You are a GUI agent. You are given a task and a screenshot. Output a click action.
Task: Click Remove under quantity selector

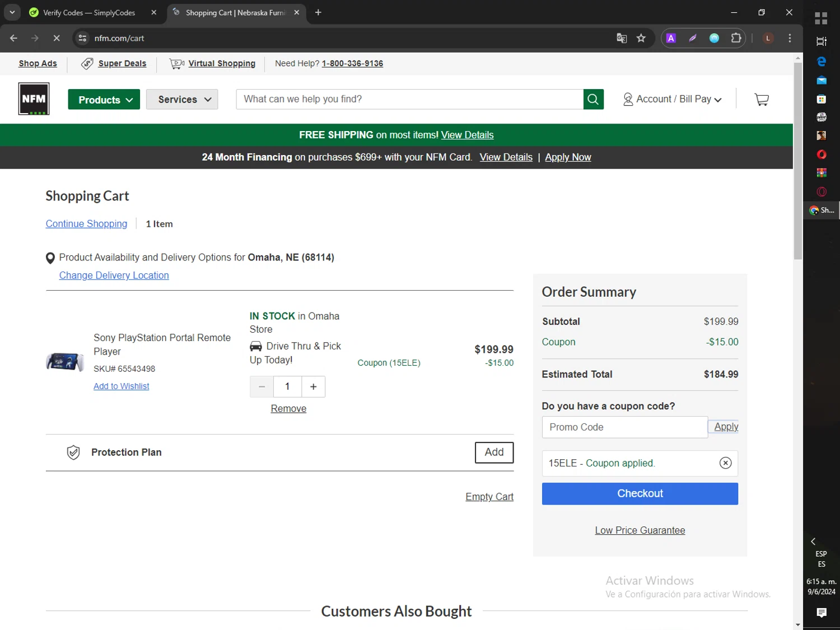point(288,409)
